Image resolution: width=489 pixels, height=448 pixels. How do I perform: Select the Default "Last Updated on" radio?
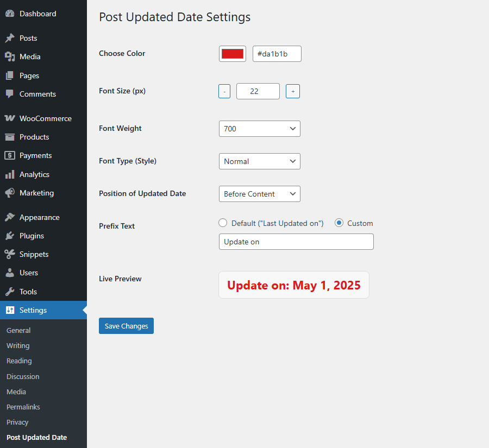(x=223, y=223)
